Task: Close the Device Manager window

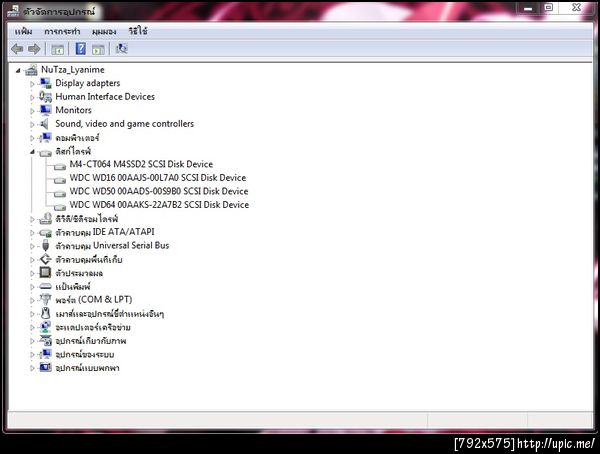Action: coord(576,7)
